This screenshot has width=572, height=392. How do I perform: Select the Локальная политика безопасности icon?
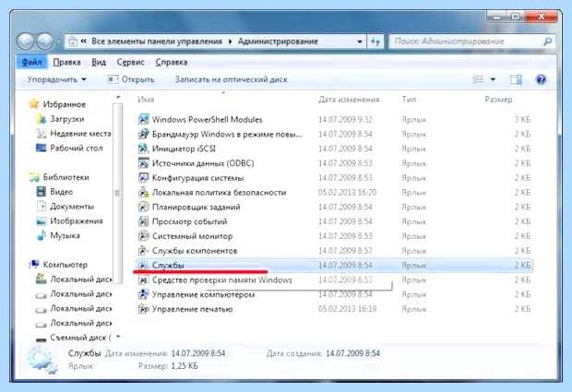[x=143, y=192]
